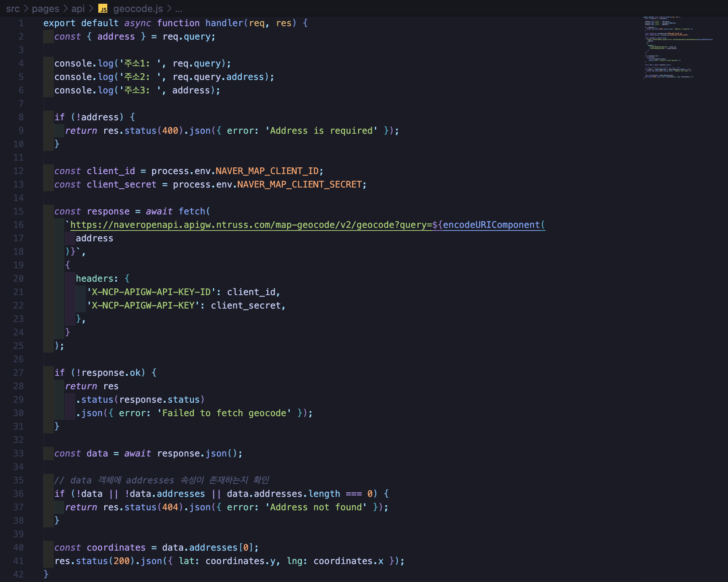Click geocode.js in the breadcrumb
This screenshot has width=728, height=582.
[138, 8]
